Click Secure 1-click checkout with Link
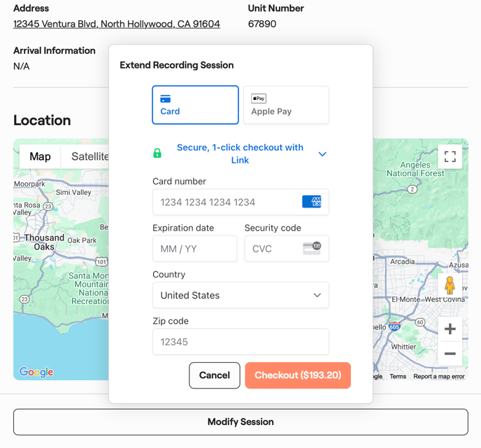Screen dimensions: 481x448 (x=240, y=154)
